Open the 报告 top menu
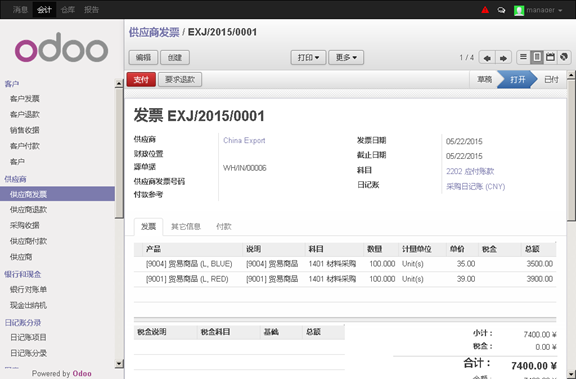The image size is (576, 379). coord(91,10)
